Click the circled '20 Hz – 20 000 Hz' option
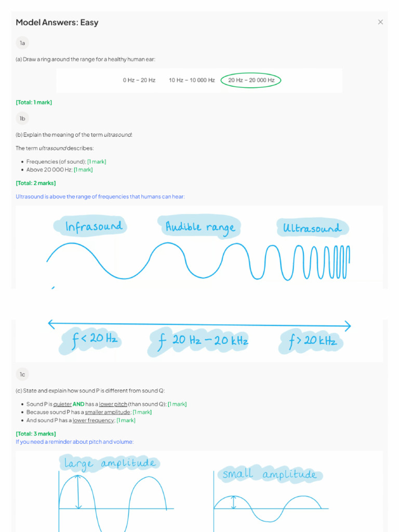Screen dimensions: 399x532 pos(251,80)
